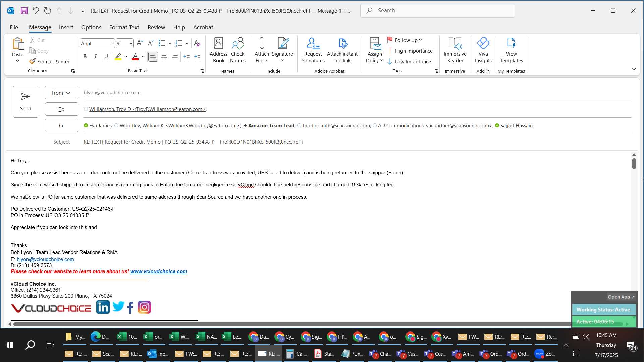Increase font size with grow font icon
The height and width of the screenshot is (362, 644).
[x=140, y=43]
